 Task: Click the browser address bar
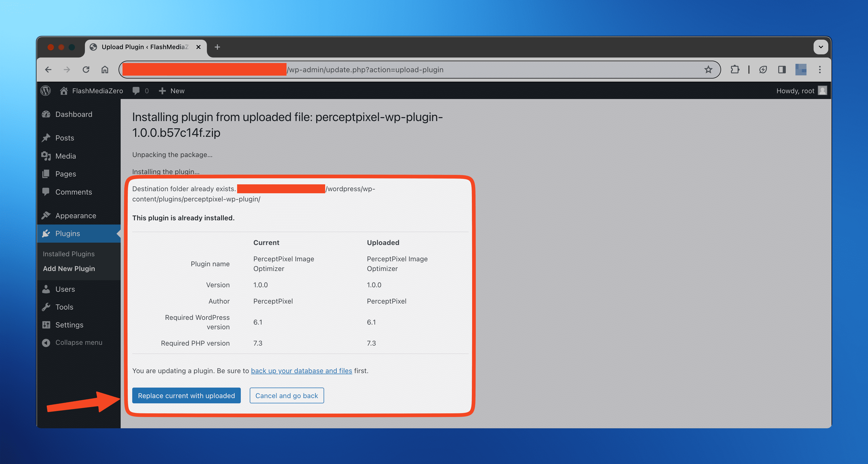click(420, 70)
